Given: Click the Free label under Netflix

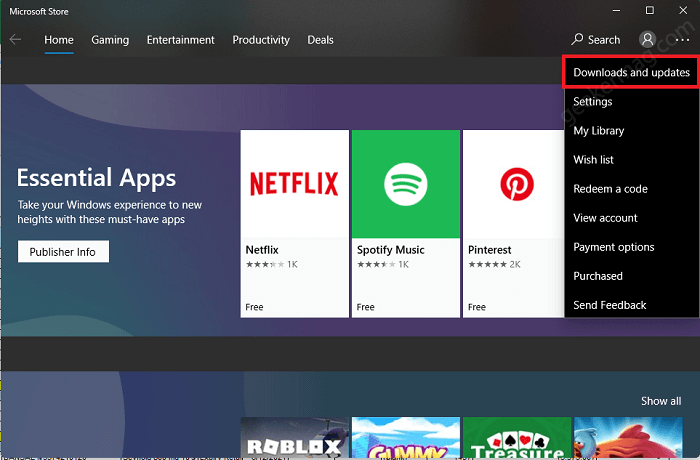Looking at the screenshot, I should 254,307.
